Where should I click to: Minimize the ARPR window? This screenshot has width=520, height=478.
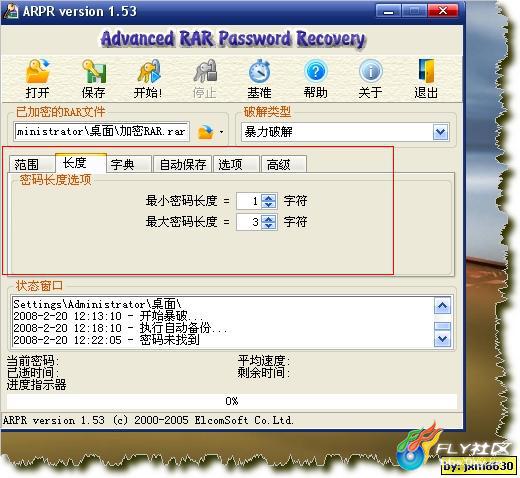388,11
